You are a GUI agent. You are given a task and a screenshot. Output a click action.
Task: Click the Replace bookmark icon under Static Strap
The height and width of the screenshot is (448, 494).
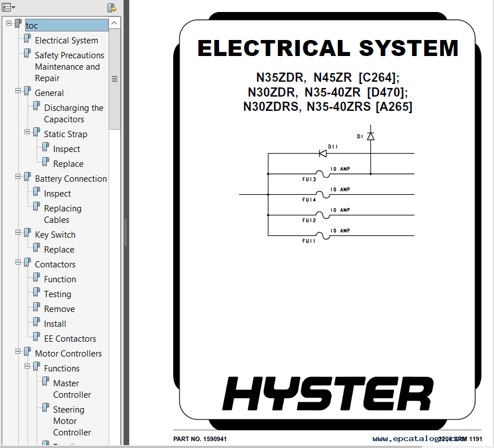point(46,162)
